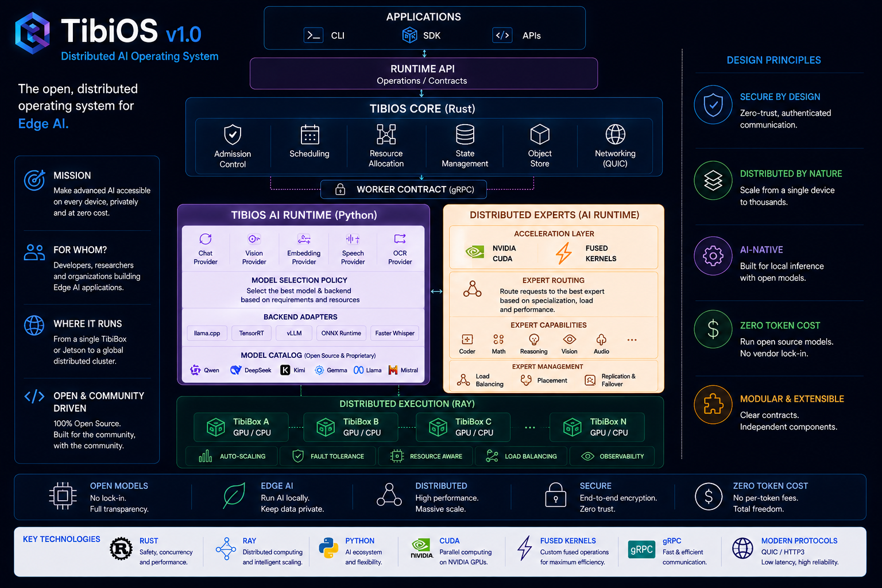Select the Audio capability icon
Screen dimensions: 882x588
[x=601, y=339]
